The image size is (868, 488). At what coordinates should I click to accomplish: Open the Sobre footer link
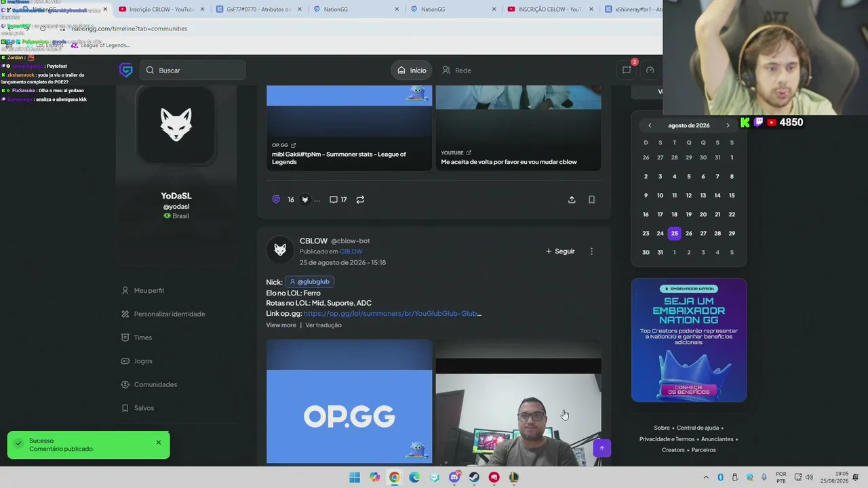662,428
